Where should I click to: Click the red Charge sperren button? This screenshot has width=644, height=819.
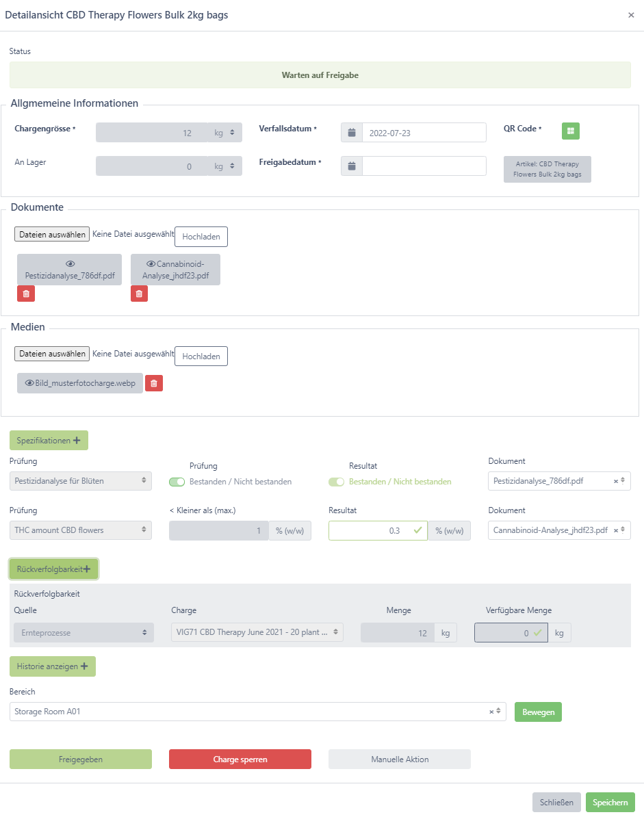tap(240, 759)
